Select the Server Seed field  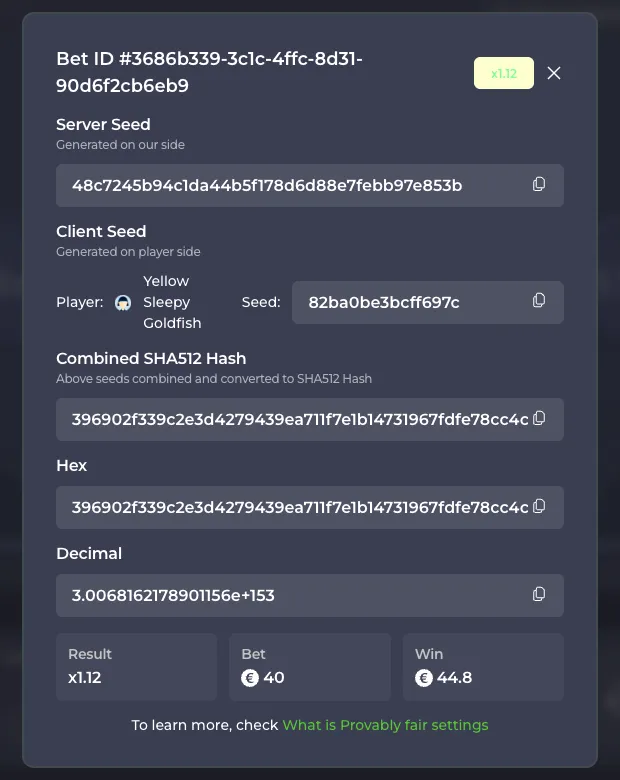click(310, 186)
